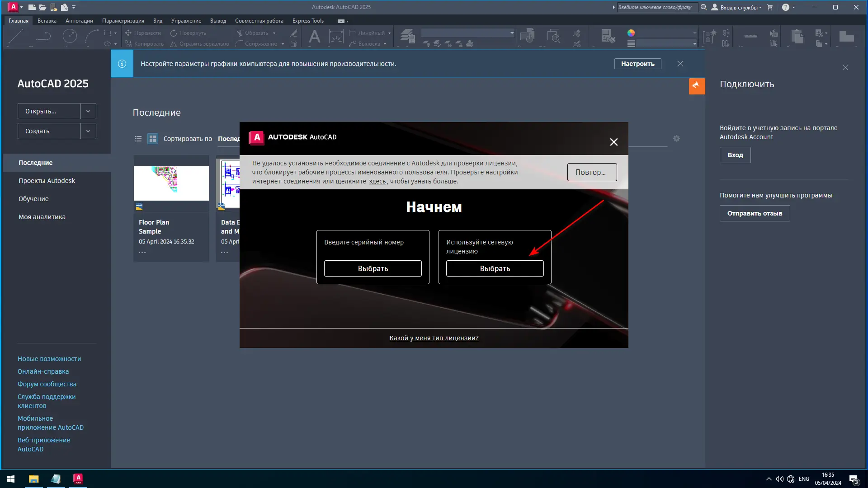Select the large Text tool icon
This screenshot has height=488, width=868.
(x=314, y=37)
